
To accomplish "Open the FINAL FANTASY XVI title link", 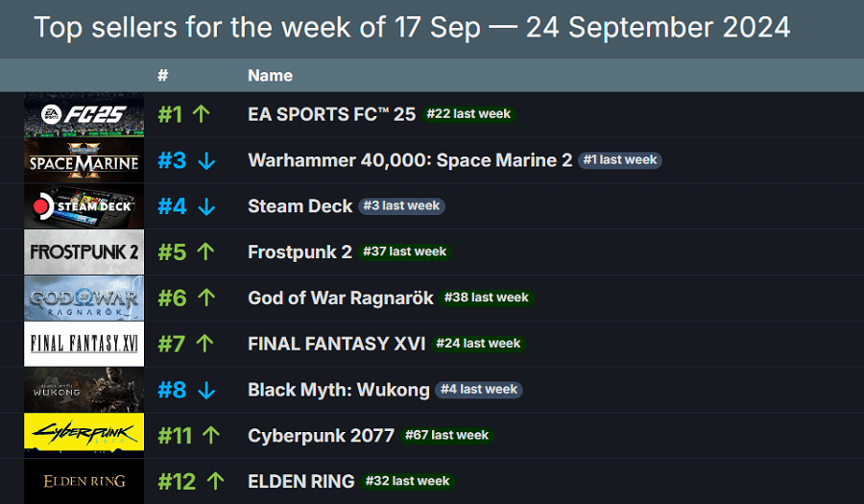I will pyautogui.click(x=337, y=344).
